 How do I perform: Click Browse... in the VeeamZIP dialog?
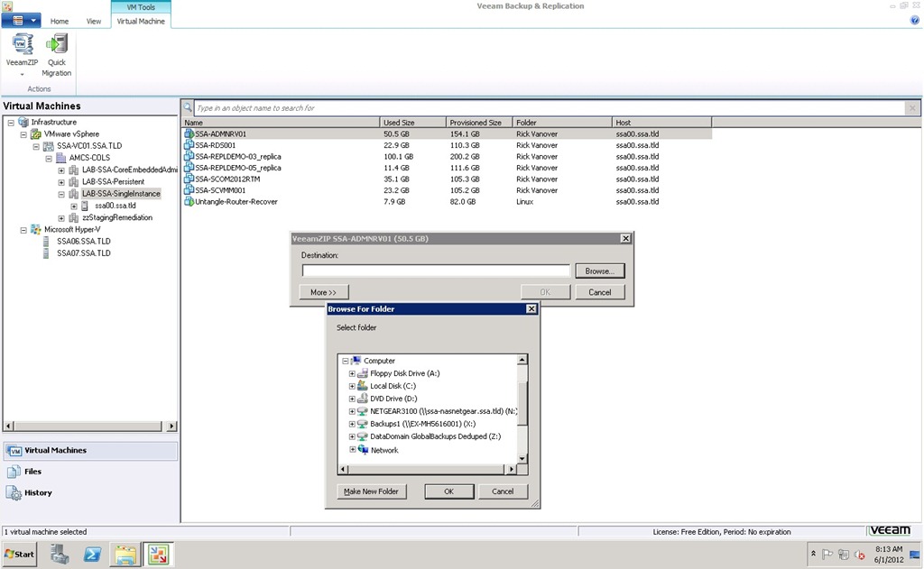coord(600,271)
